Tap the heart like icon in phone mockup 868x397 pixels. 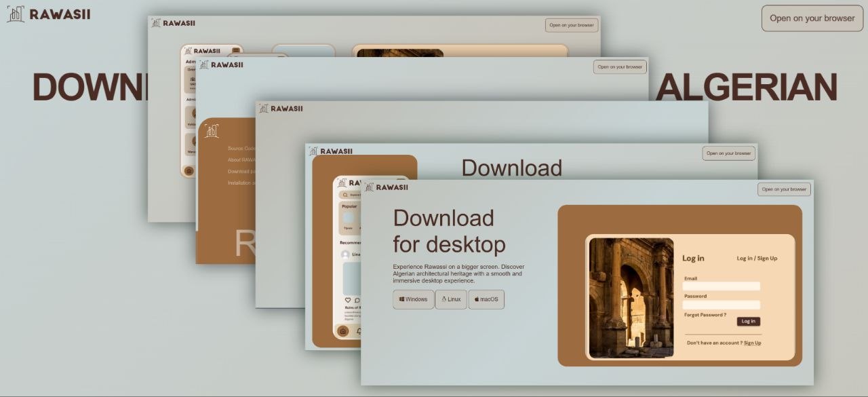(x=348, y=300)
